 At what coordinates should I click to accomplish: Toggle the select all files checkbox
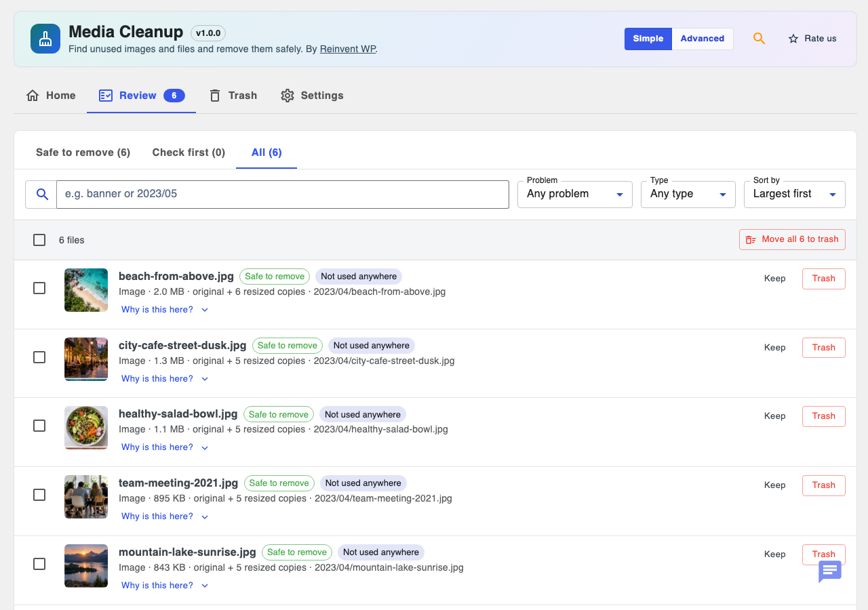tap(39, 240)
